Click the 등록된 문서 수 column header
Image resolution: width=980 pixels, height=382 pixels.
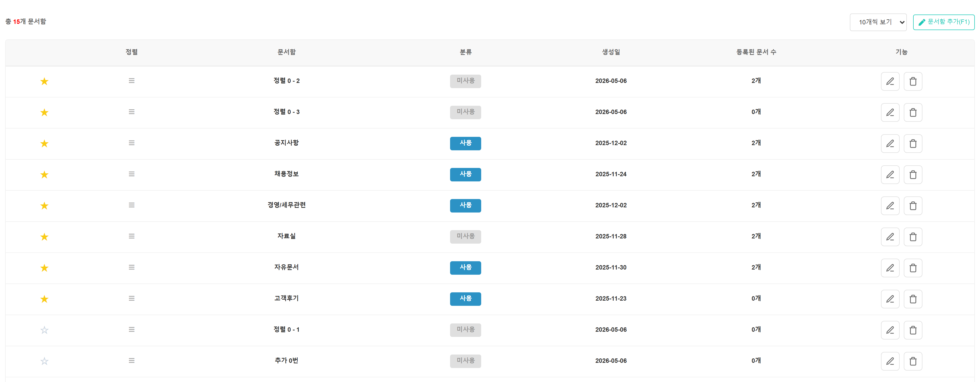[756, 52]
